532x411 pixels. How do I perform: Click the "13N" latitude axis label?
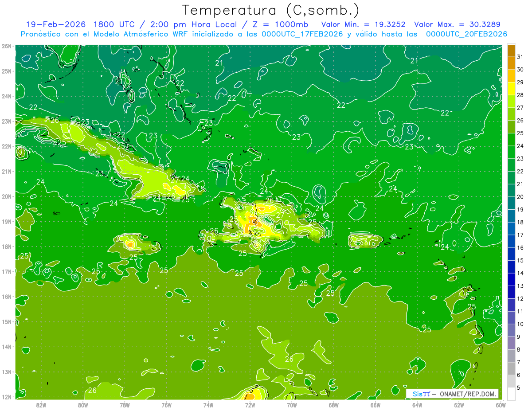click(x=7, y=372)
